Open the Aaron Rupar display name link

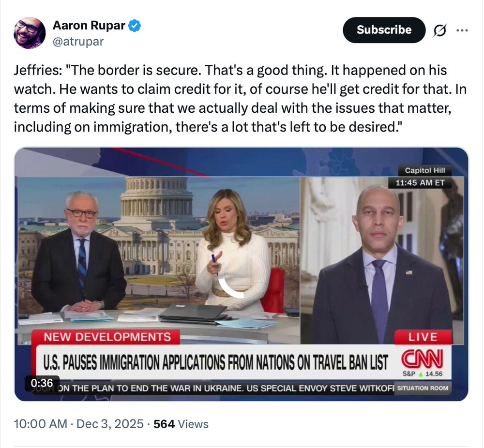89,25
